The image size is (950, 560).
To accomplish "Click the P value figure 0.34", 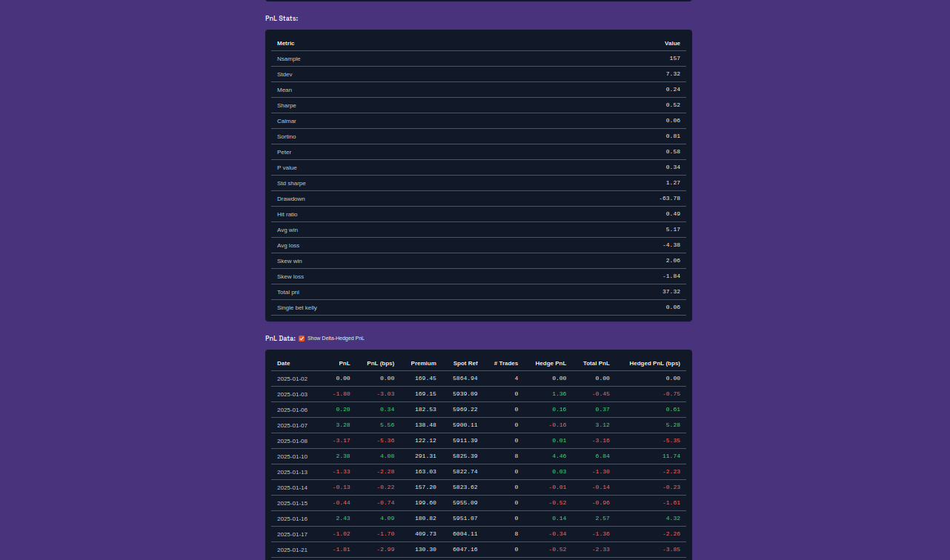I will (673, 167).
